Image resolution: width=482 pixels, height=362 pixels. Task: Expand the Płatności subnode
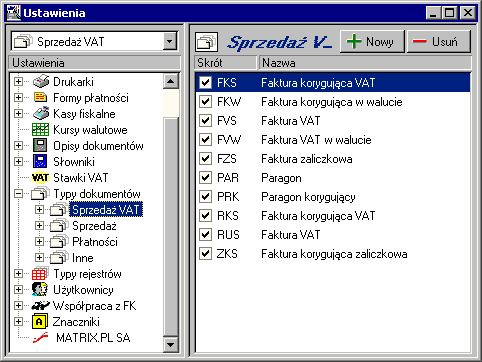(39, 241)
